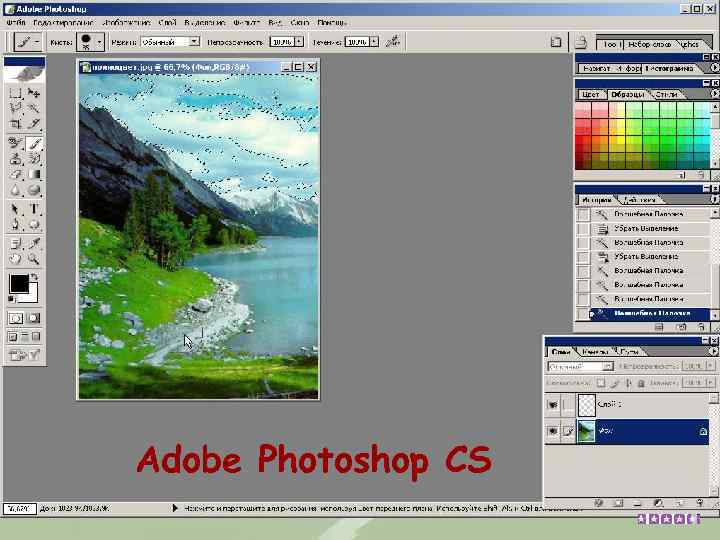The width and height of the screenshot is (720, 540).
Task: Reset default foreground and background colors
Action: (12, 299)
